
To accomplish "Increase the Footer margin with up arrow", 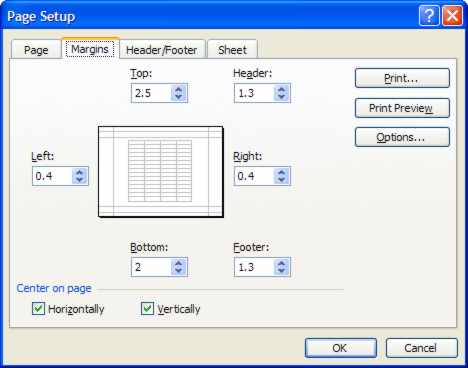I will click(x=282, y=263).
